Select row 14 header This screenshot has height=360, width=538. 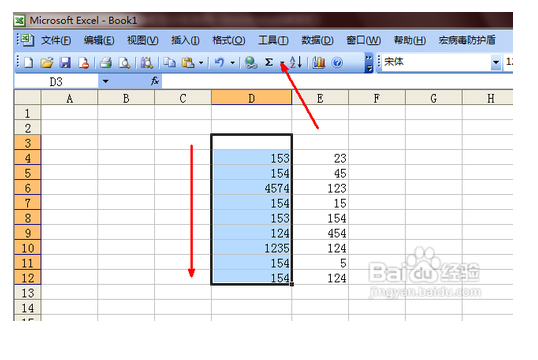(x=27, y=307)
